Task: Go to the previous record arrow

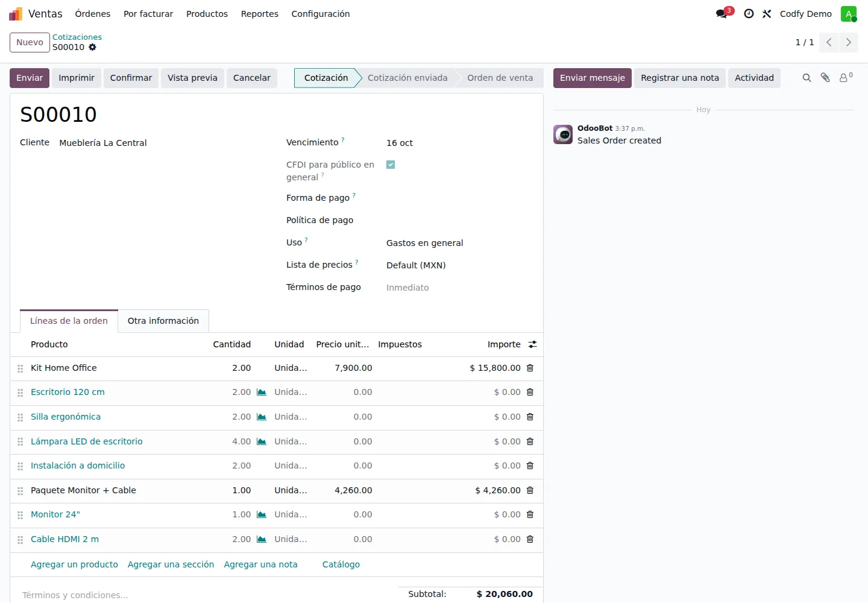Action: click(829, 42)
